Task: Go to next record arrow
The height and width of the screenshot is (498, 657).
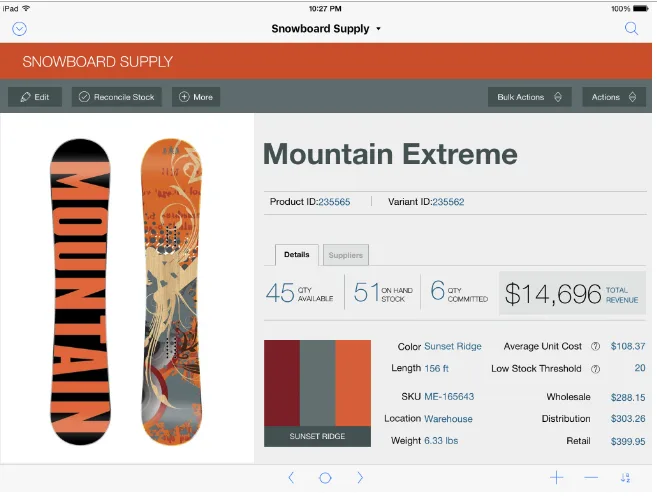Action: coord(360,477)
